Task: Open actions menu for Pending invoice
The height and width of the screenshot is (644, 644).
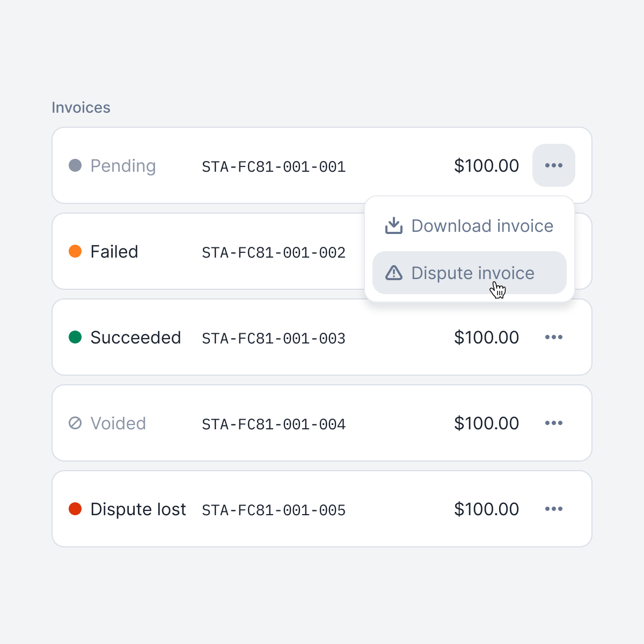Action: pos(553,165)
